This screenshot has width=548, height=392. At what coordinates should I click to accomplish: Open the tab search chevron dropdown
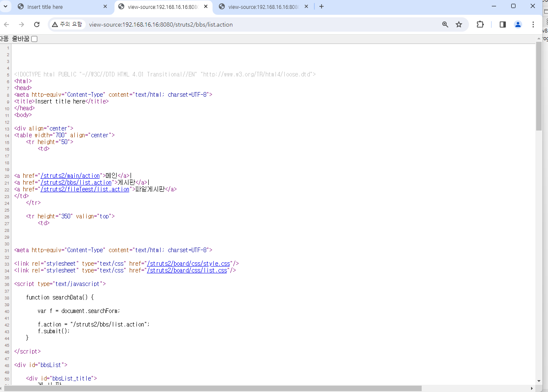click(5, 6)
